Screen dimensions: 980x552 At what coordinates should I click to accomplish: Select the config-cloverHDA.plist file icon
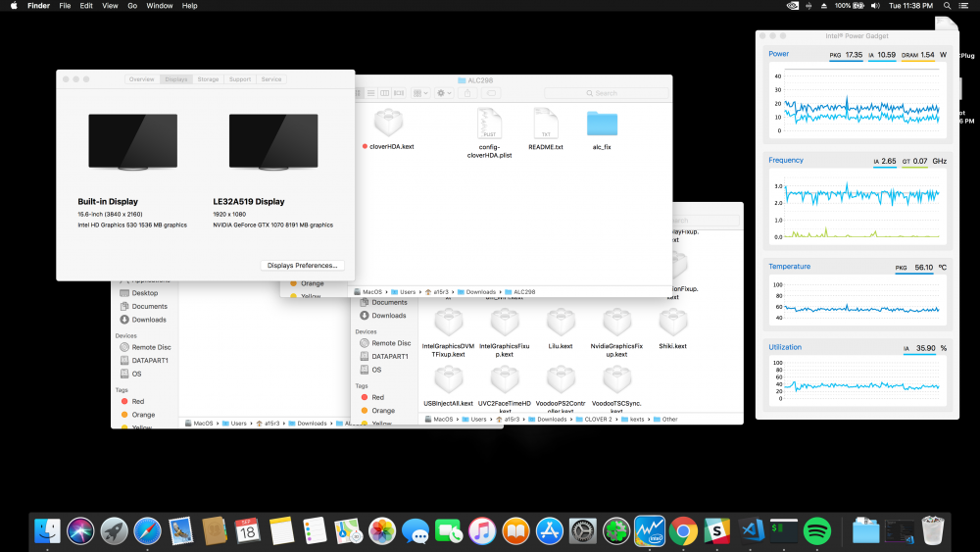[x=489, y=124]
